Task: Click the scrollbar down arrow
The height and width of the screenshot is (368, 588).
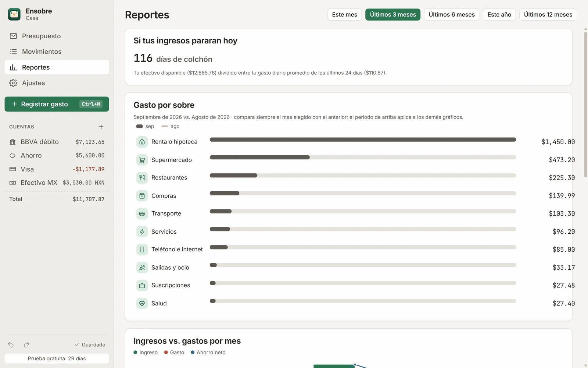Action: 585,365
